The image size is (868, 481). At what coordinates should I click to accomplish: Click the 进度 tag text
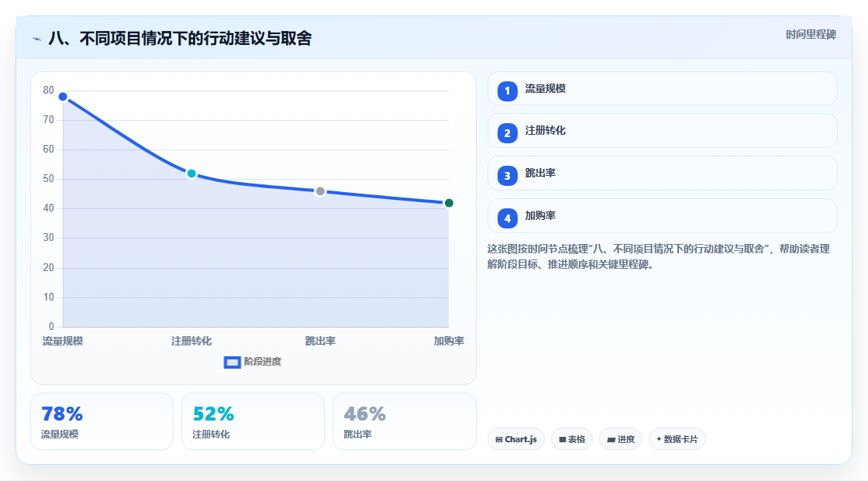[626, 439]
